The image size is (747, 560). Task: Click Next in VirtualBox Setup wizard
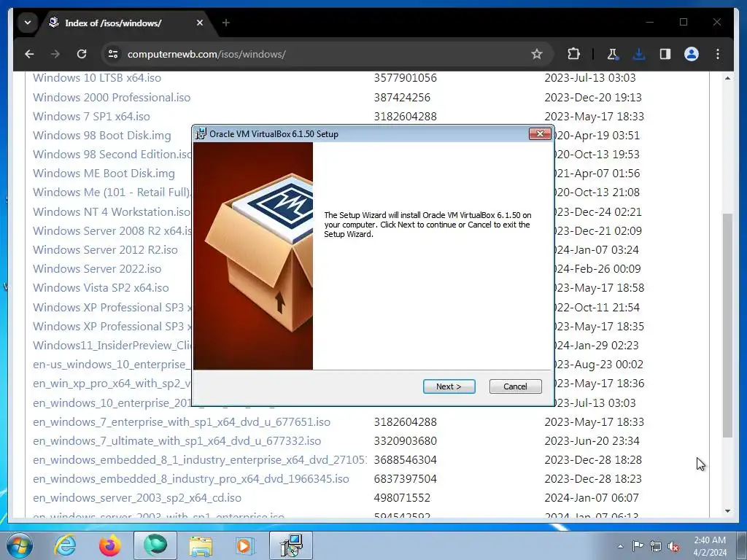449,386
